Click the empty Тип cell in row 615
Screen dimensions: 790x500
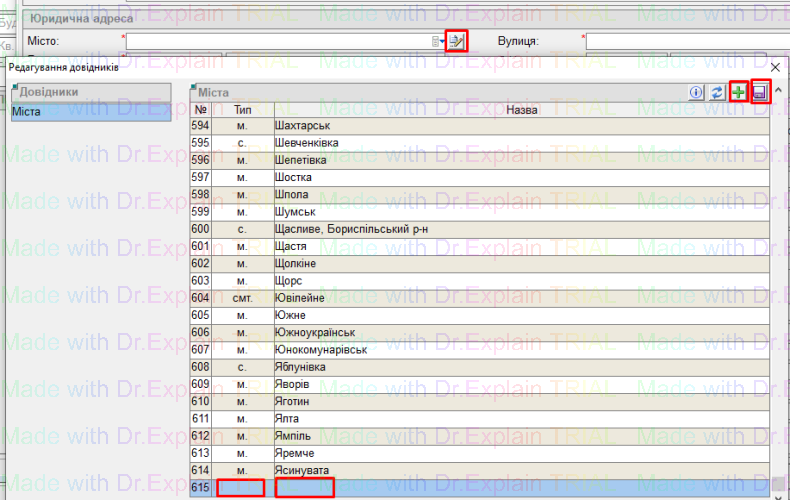(x=241, y=488)
